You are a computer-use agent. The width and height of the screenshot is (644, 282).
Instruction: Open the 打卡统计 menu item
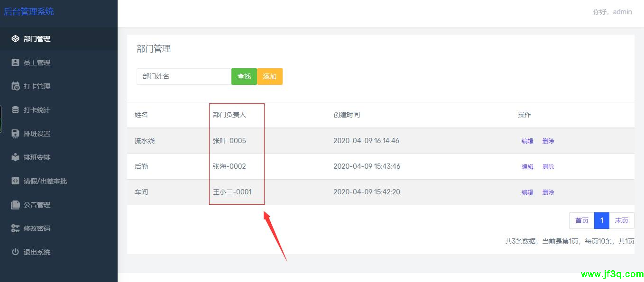pyautogui.click(x=37, y=110)
